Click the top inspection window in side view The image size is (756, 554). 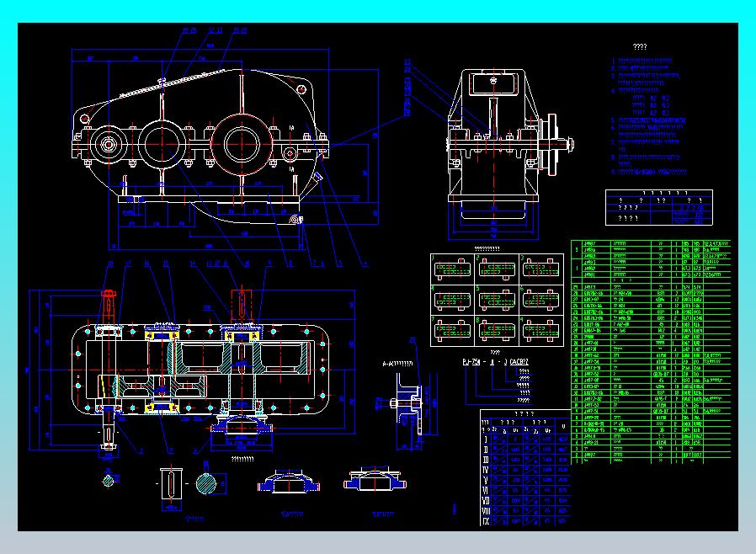493,83
